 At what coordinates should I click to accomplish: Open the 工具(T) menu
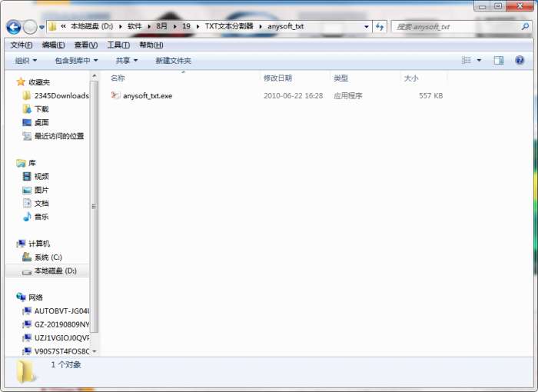coord(118,45)
